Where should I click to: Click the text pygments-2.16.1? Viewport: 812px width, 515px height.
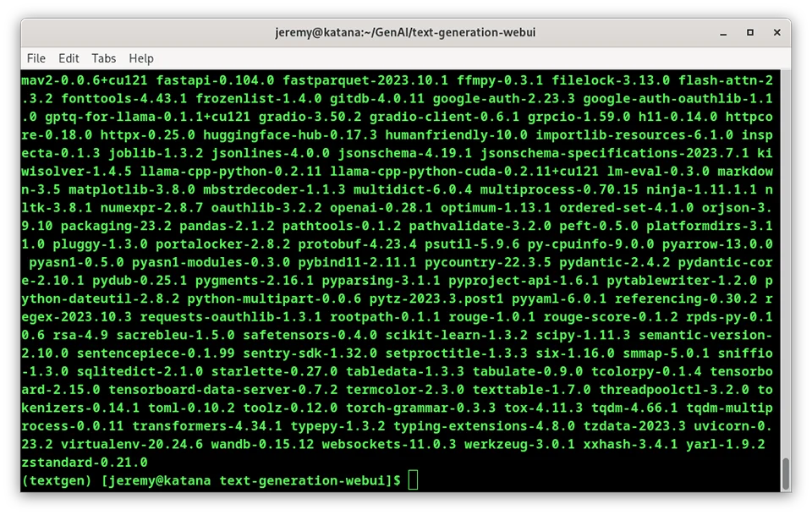click(255, 281)
